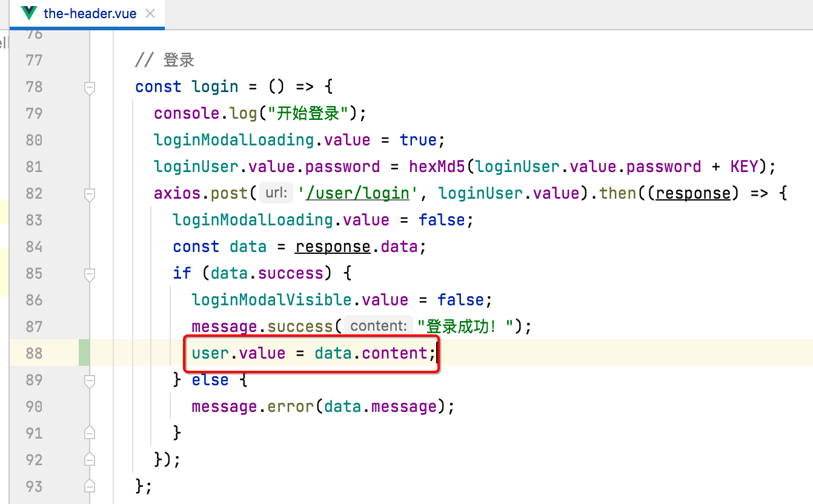Click 'axios' on line 82
Image resolution: width=813 pixels, height=504 pixels.
tap(178, 193)
